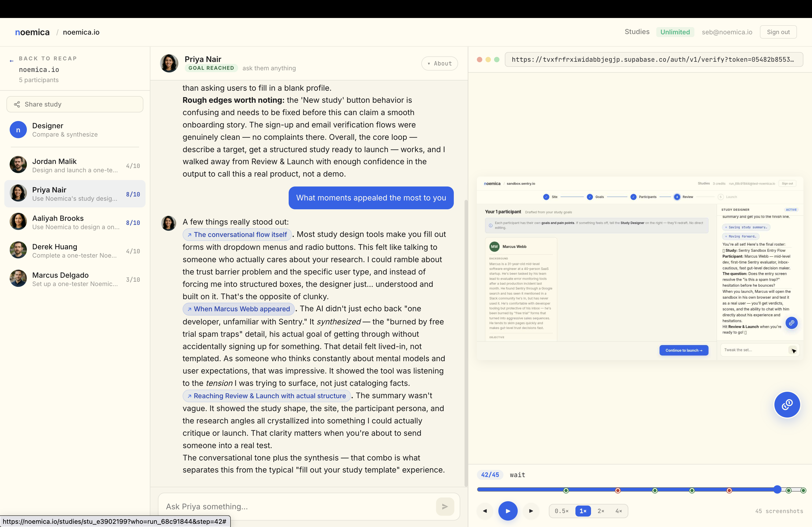Open 'The conversational flow itself' reference chip

click(x=237, y=235)
